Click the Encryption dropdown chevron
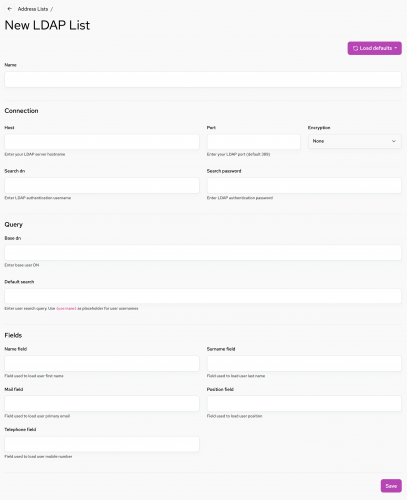 click(x=394, y=141)
